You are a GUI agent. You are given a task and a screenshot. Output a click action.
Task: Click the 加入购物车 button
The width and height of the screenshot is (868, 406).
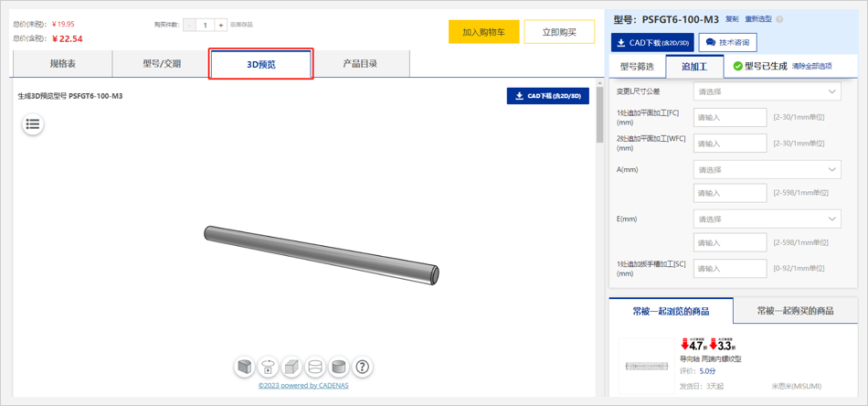(483, 32)
